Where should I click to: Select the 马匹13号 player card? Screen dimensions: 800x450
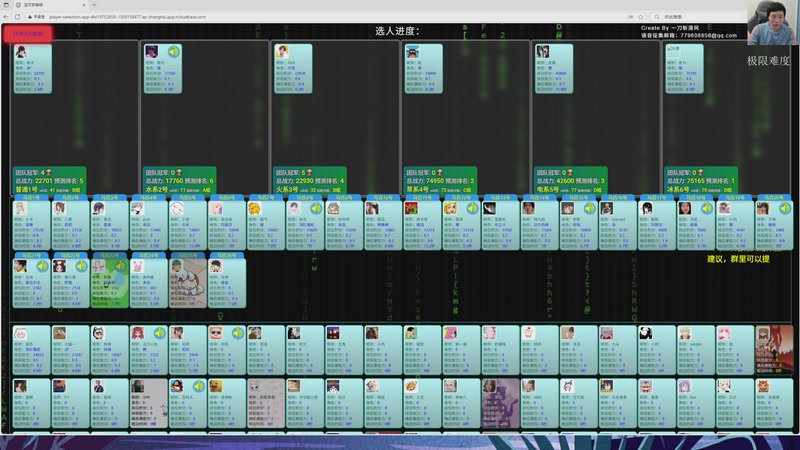tap(501, 226)
